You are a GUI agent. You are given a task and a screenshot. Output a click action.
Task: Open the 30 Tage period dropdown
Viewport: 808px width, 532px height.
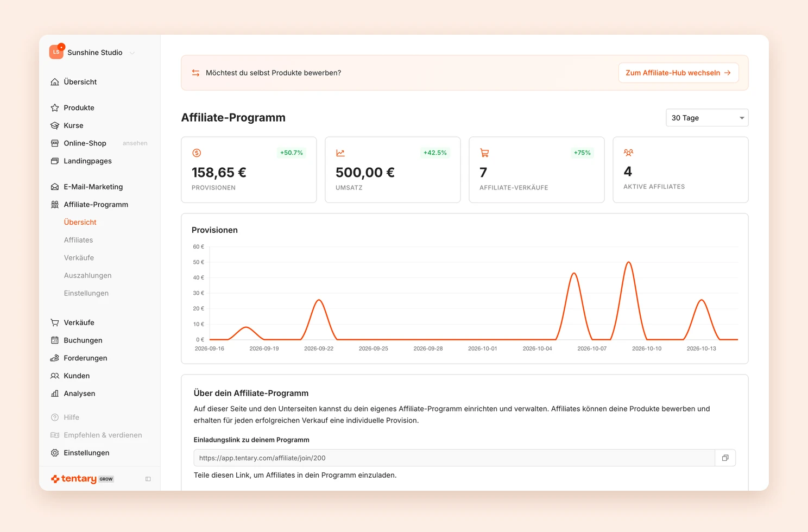[x=707, y=118]
